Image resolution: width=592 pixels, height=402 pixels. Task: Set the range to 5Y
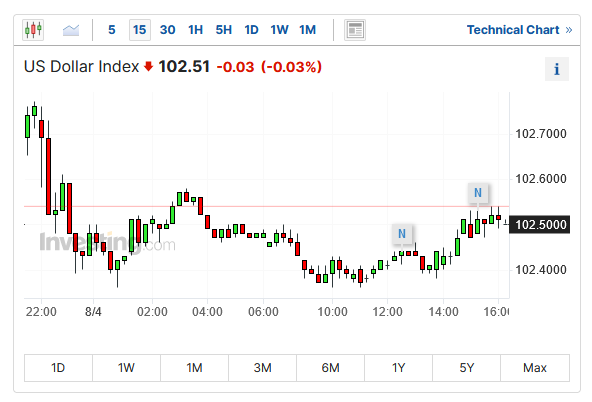[467, 368]
